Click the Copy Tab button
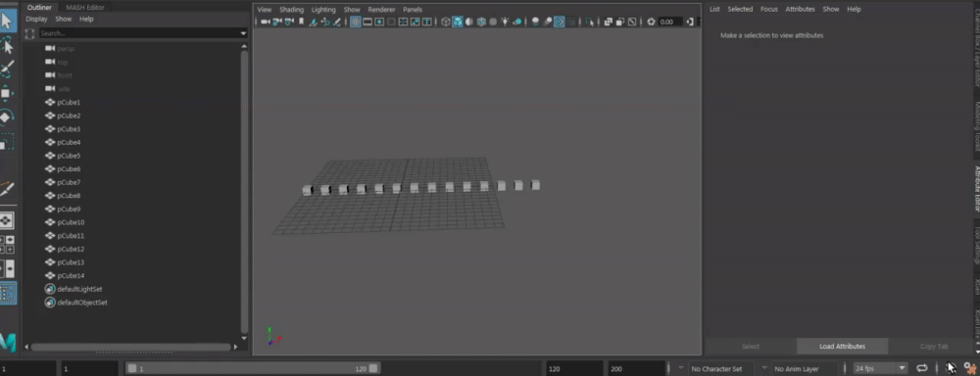 coord(934,346)
